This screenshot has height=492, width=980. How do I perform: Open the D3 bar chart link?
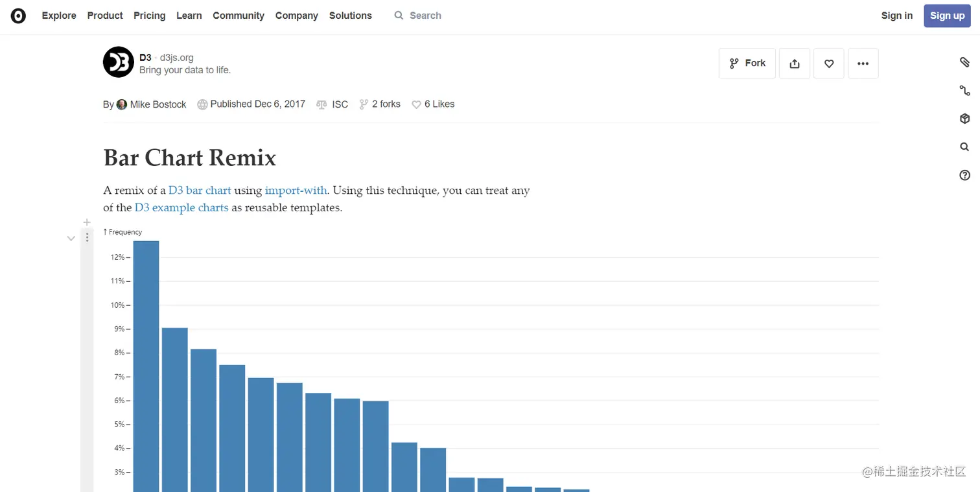click(x=200, y=191)
